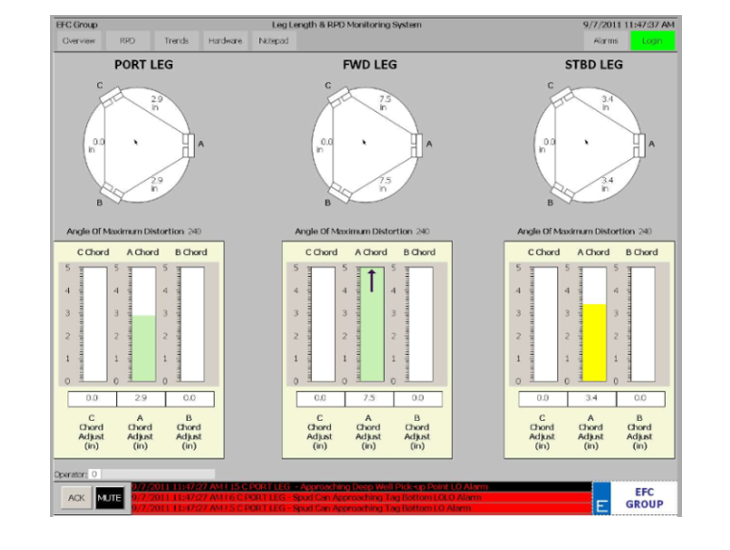730x550 pixels.
Task: Click the PORT LEG B Chord bar gauge
Action: coord(192,324)
